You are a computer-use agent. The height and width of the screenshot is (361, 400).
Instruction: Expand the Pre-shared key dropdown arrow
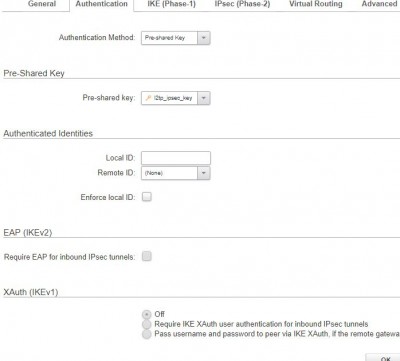coord(204,98)
